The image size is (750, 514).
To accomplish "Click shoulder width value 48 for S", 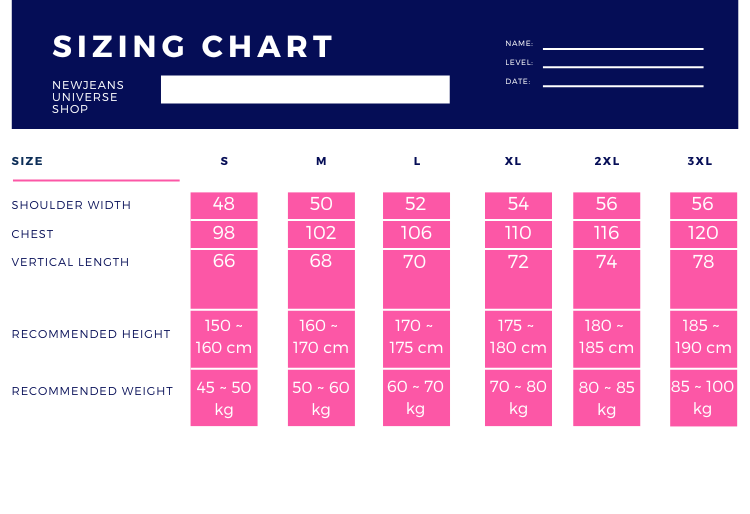I will click(x=224, y=204).
